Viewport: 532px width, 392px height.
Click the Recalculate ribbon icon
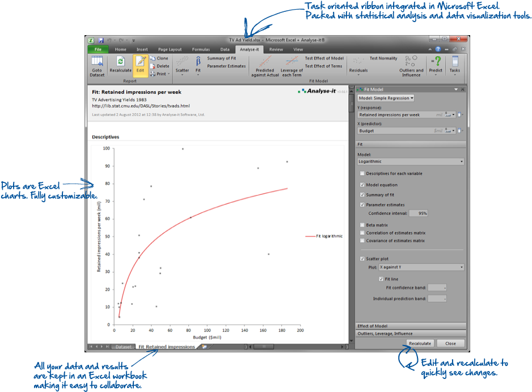[x=120, y=65]
